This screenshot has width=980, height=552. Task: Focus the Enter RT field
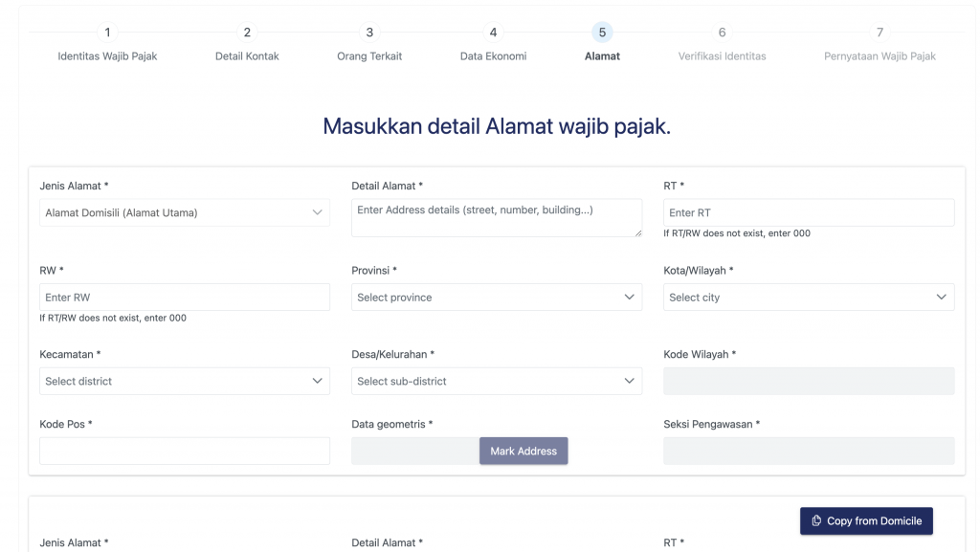point(809,212)
